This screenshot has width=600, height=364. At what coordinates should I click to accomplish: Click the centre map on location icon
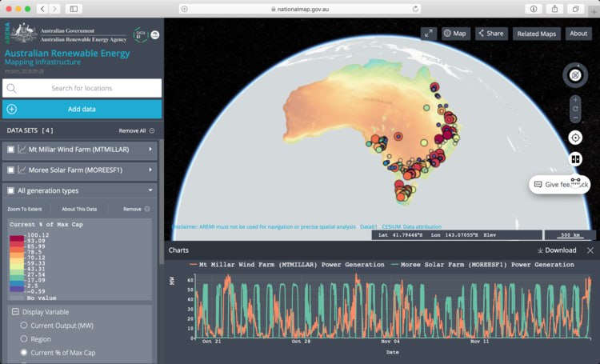[575, 138]
